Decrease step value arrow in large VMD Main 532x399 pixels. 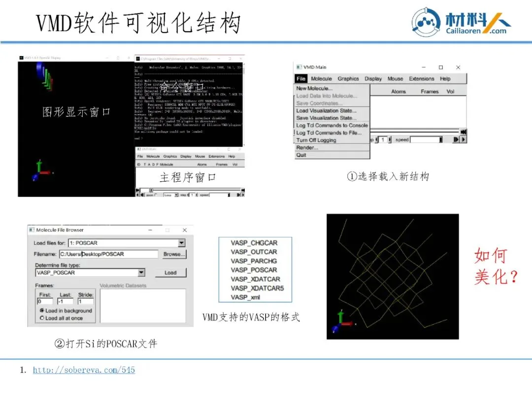point(377,139)
